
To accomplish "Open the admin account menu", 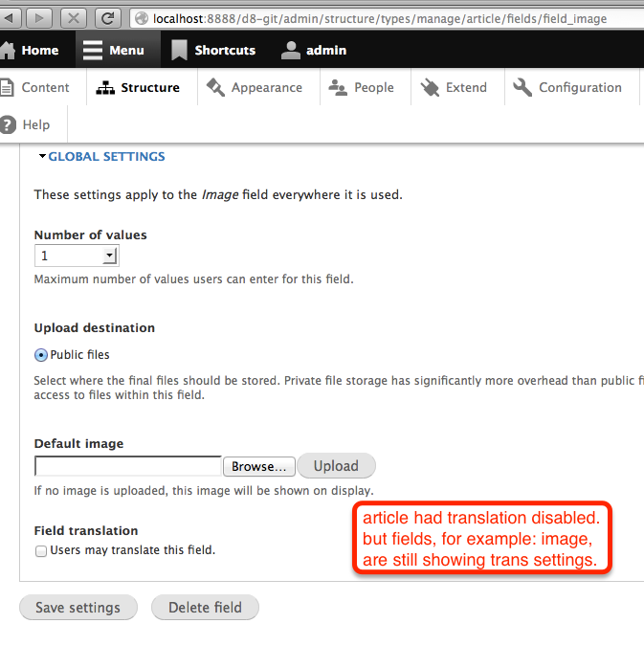I will point(314,50).
